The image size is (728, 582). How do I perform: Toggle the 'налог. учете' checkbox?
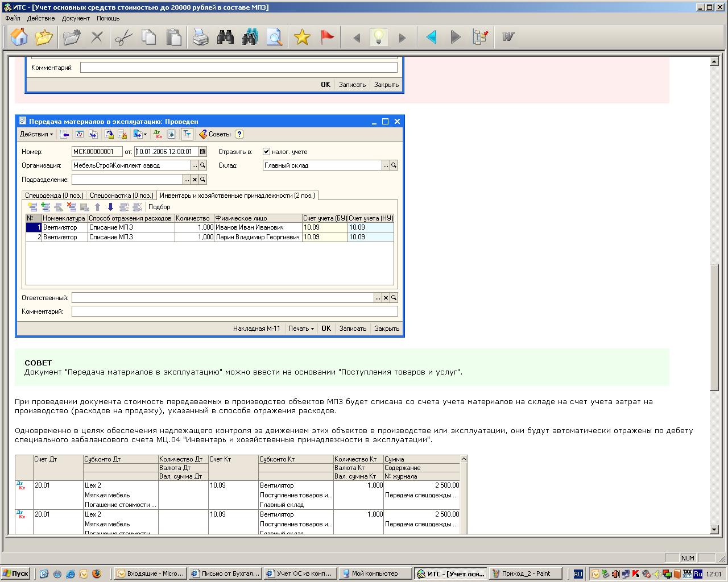click(266, 152)
